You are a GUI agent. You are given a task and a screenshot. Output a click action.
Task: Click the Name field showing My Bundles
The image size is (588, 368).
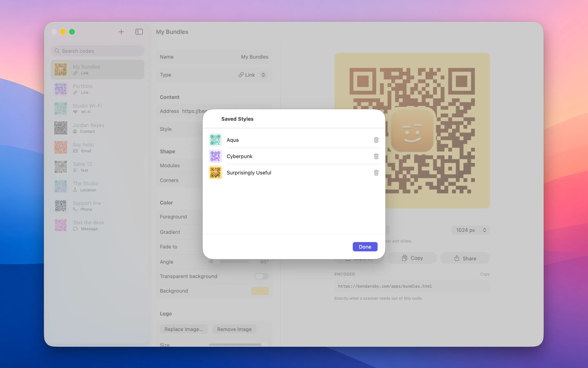click(x=214, y=57)
